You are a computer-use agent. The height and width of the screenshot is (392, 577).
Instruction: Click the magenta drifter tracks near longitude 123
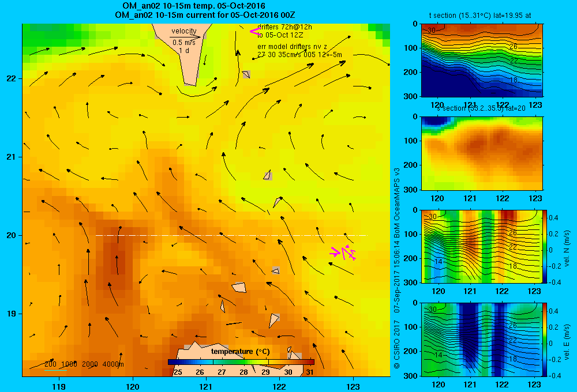coord(343,252)
